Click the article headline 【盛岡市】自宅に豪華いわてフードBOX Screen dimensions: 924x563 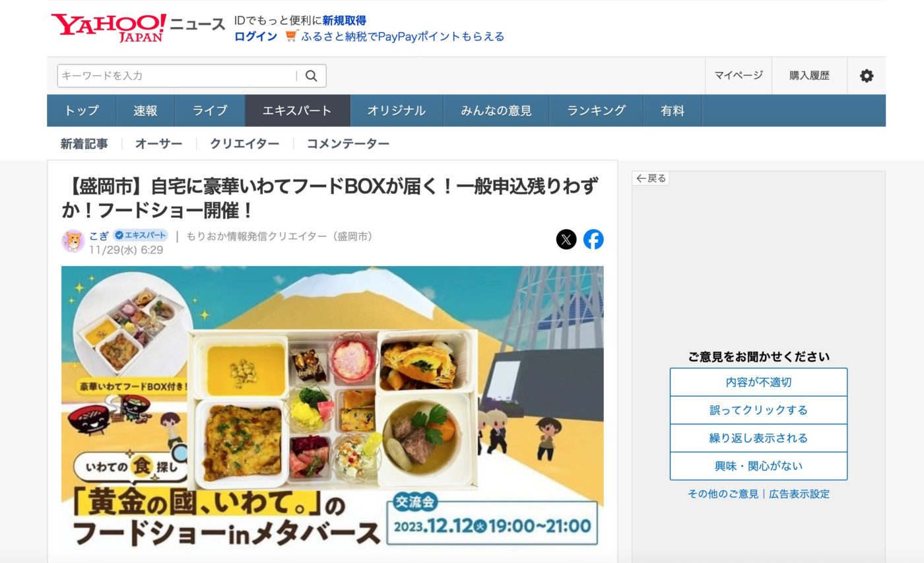(x=329, y=198)
